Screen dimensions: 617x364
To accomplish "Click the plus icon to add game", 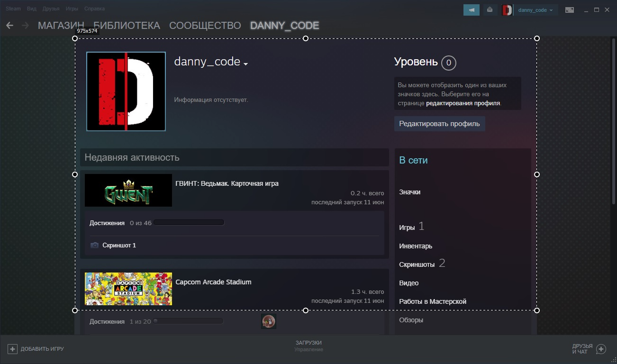I will tap(12, 349).
